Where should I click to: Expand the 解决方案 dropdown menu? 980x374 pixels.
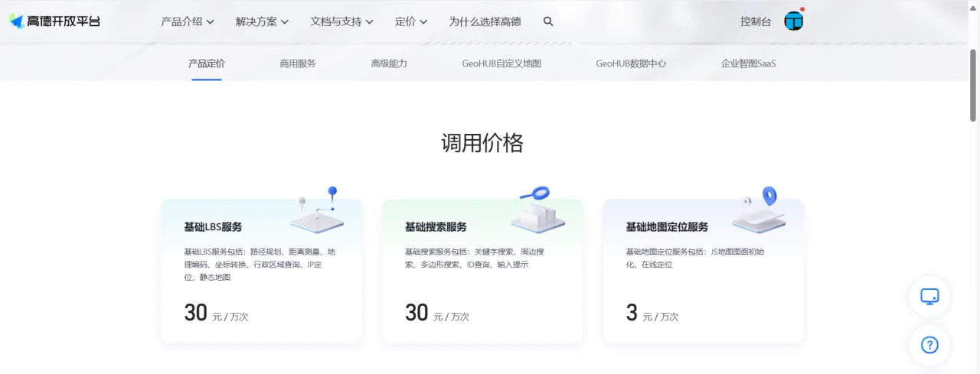coord(262,21)
